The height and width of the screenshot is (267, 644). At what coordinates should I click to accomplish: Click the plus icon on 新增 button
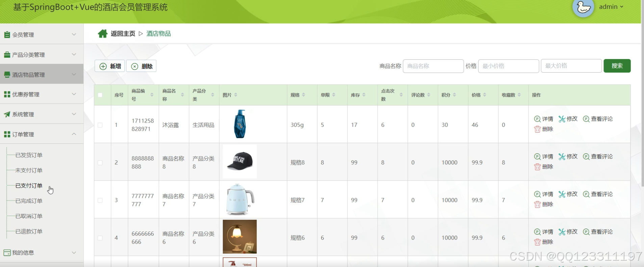click(x=103, y=66)
